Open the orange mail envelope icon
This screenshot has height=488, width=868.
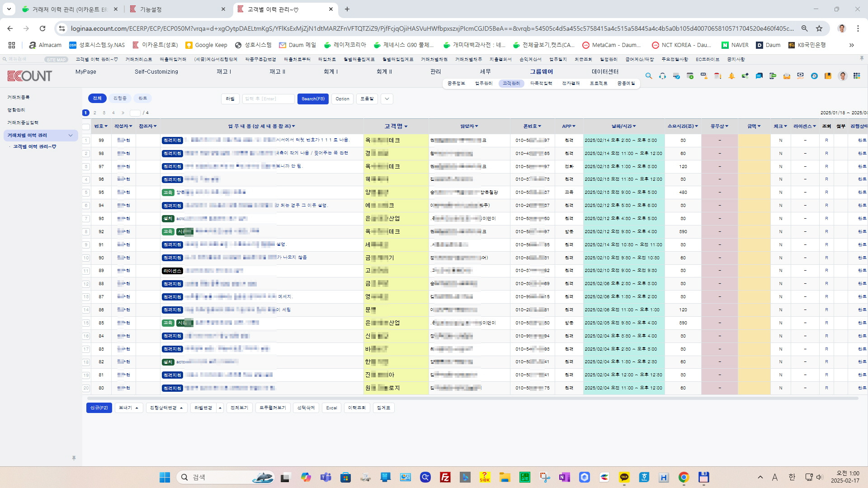(787, 76)
